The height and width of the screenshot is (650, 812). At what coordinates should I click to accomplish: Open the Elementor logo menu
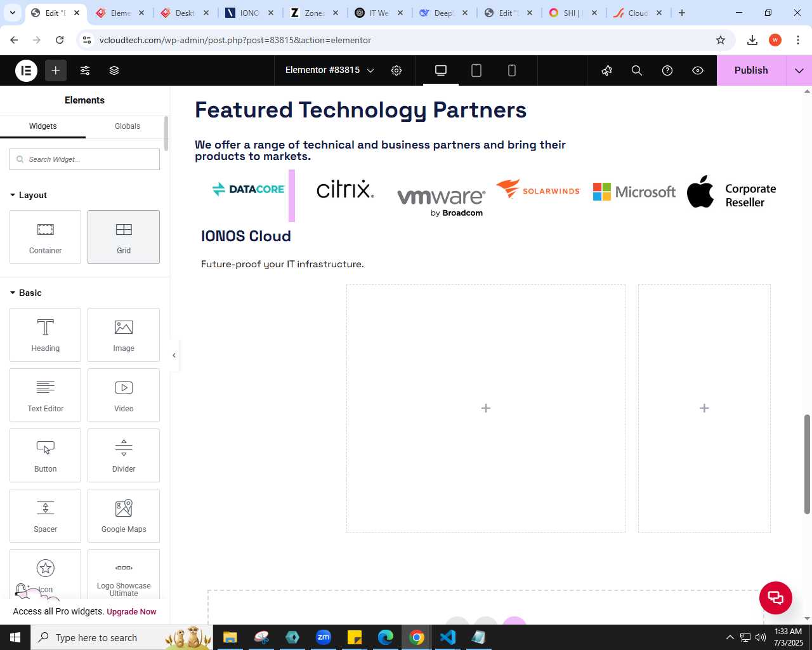27,70
